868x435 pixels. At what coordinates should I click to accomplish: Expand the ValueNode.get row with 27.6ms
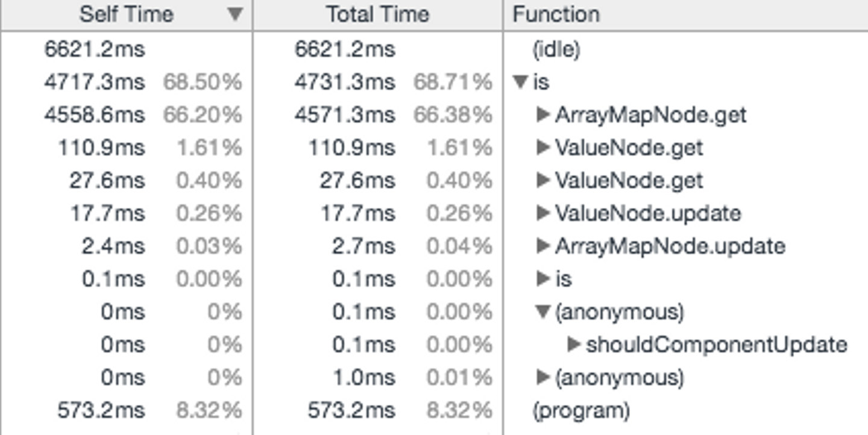click(543, 180)
